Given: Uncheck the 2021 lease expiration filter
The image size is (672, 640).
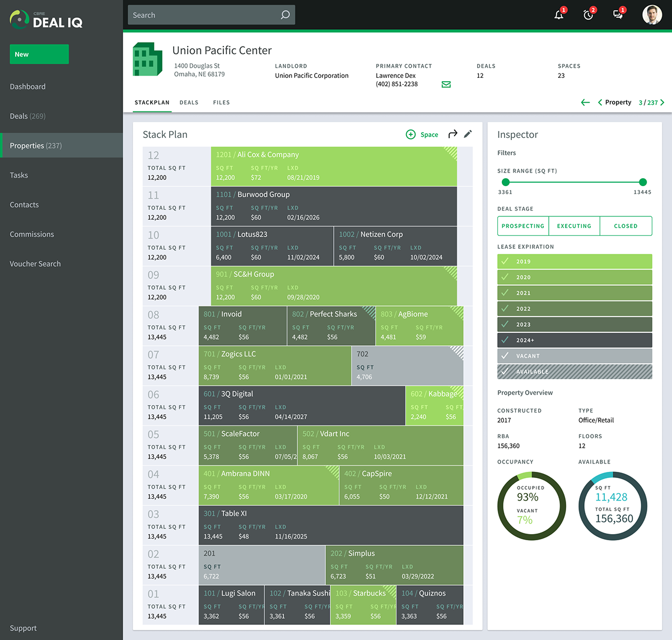Looking at the screenshot, I should tap(575, 293).
